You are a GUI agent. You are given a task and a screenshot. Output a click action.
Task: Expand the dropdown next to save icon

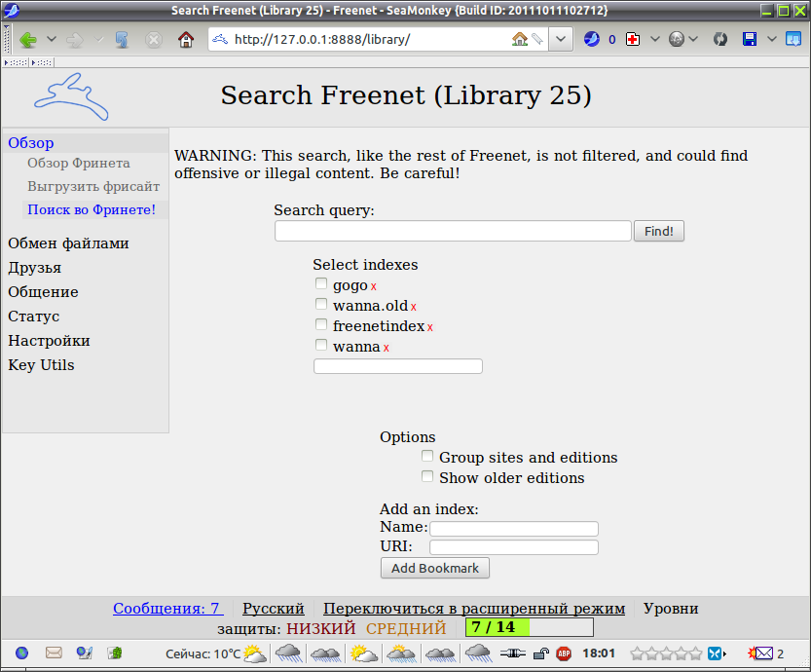772,39
